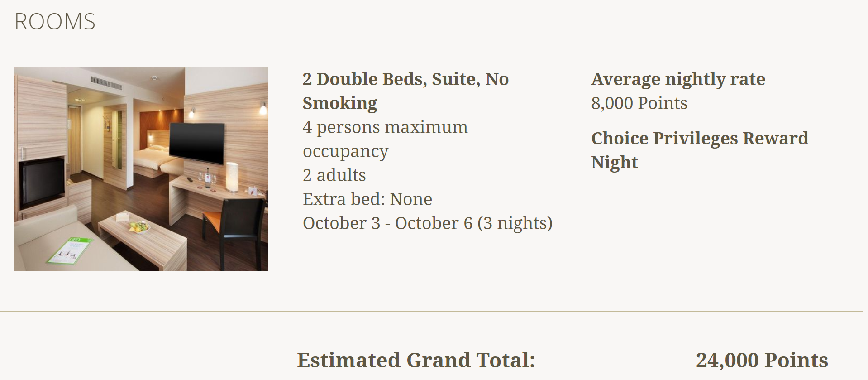
Task: Open the hotel suite room photo
Action: point(141,169)
